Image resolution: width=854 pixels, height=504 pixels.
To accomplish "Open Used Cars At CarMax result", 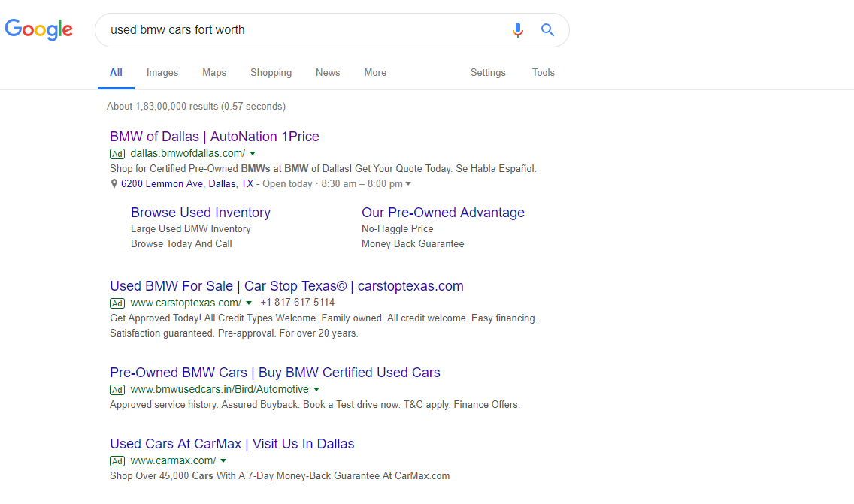I will 232,444.
